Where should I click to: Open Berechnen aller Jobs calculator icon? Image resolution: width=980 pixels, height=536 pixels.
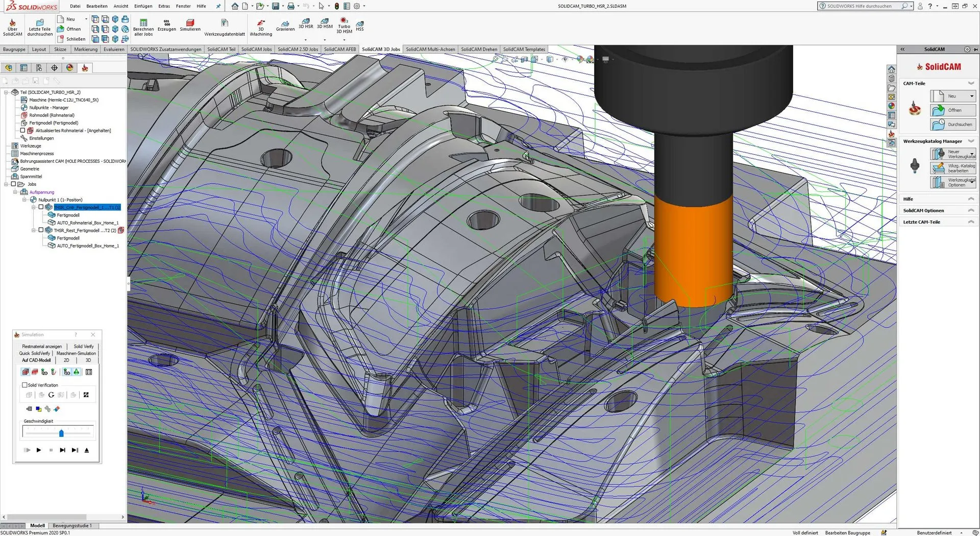[x=143, y=23]
